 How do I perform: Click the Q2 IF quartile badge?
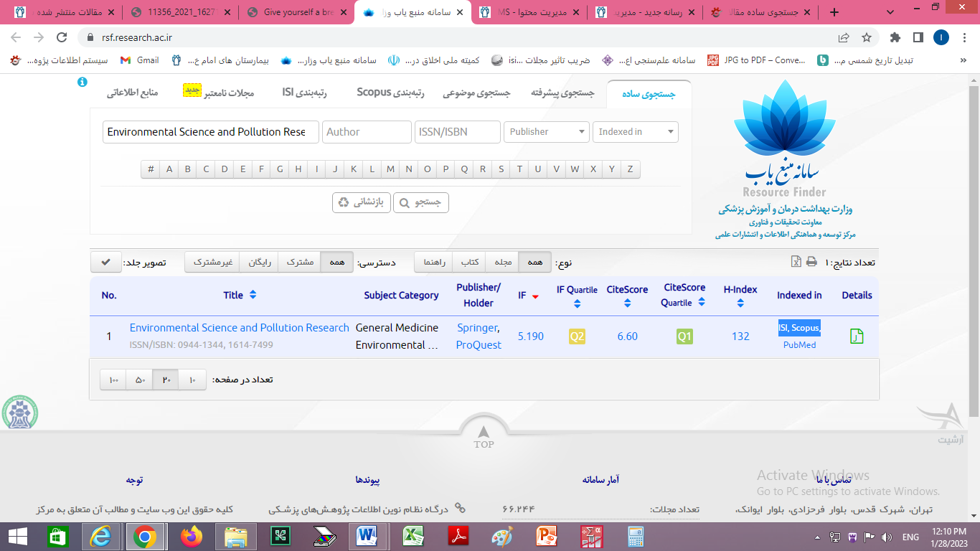578,336
